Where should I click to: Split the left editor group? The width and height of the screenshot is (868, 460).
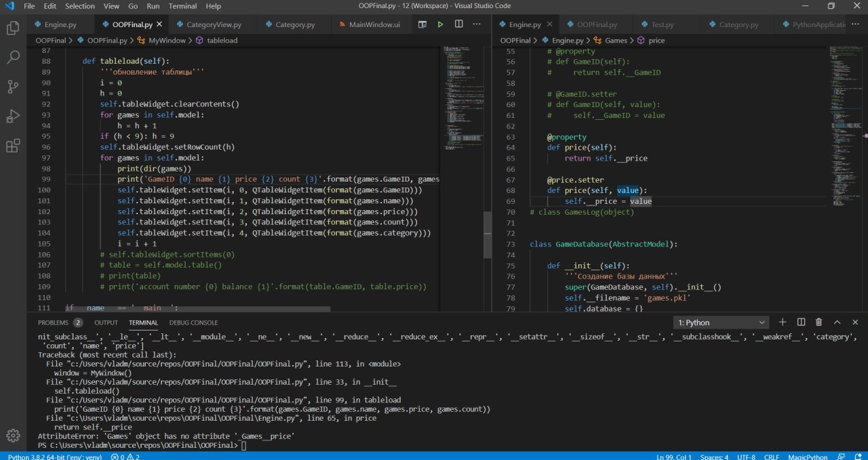pos(459,24)
